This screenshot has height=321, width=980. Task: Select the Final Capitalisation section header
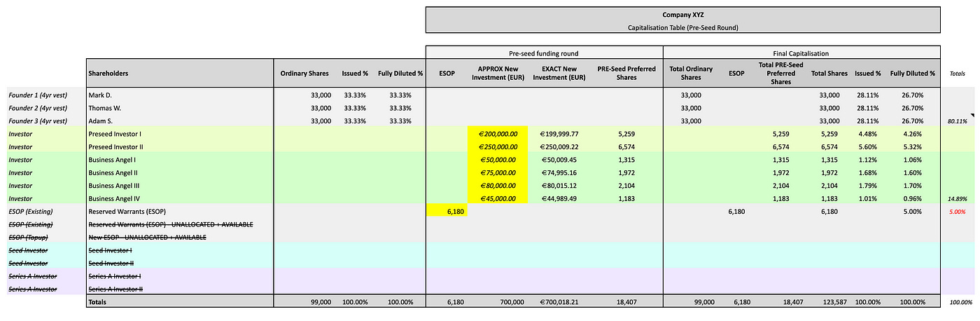pyautogui.click(x=801, y=53)
